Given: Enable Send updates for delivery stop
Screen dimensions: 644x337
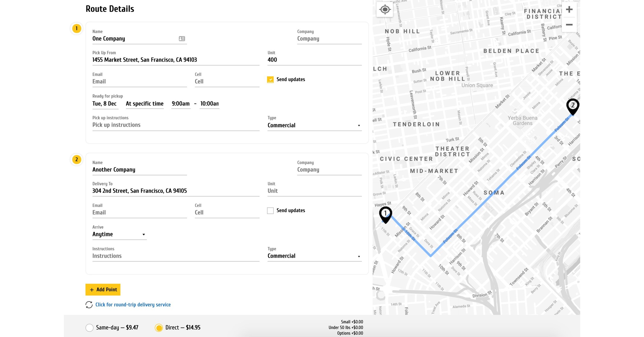Looking at the screenshot, I should click(270, 210).
